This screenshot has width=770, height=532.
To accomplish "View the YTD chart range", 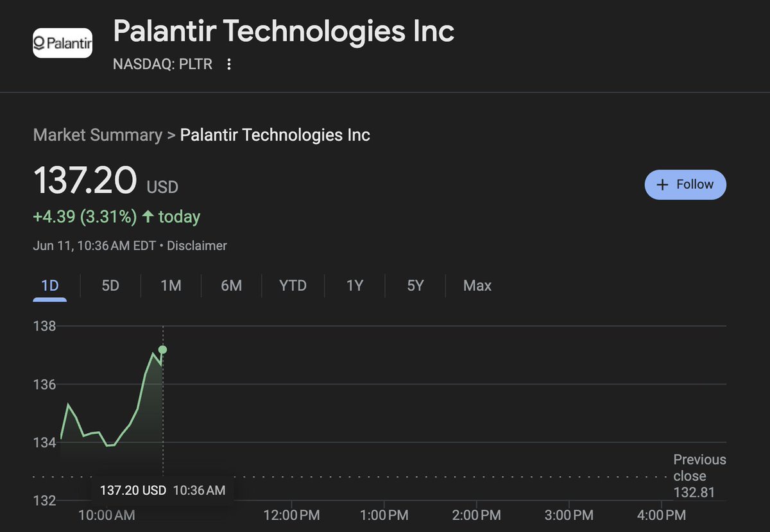I will click(293, 286).
